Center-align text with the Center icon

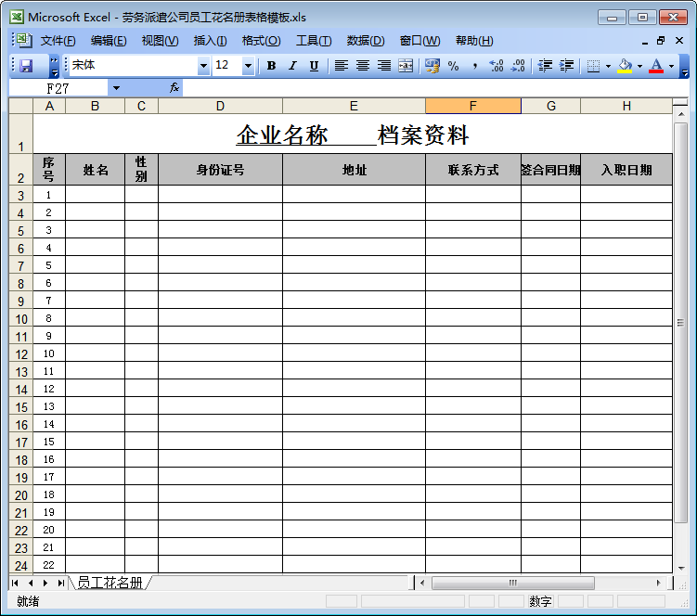363,66
